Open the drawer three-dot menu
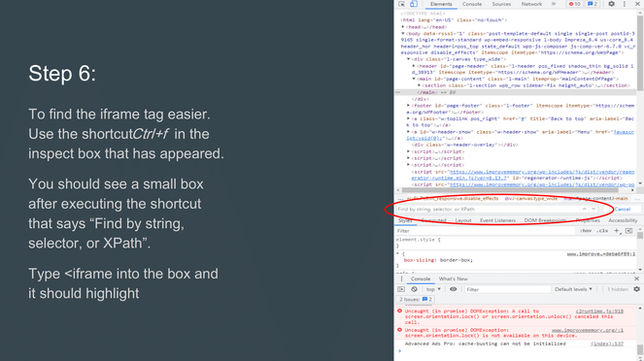Viewport: 644px width, 361px height. pos(401,279)
